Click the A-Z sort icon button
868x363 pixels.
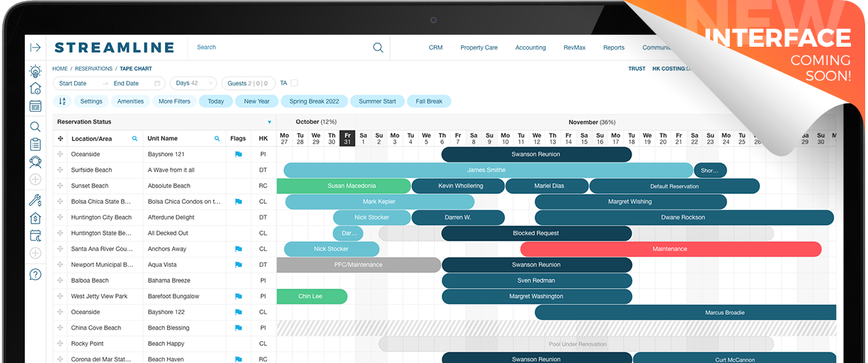[x=62, y=101]
